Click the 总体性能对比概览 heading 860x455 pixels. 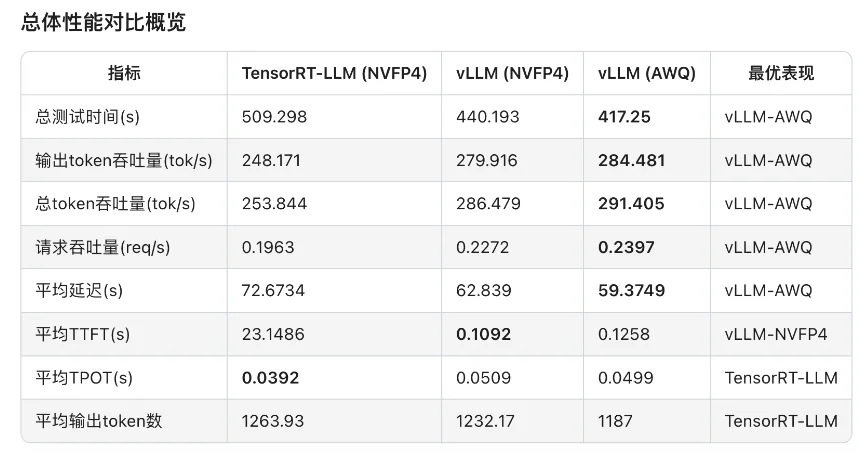click(103, 22)
